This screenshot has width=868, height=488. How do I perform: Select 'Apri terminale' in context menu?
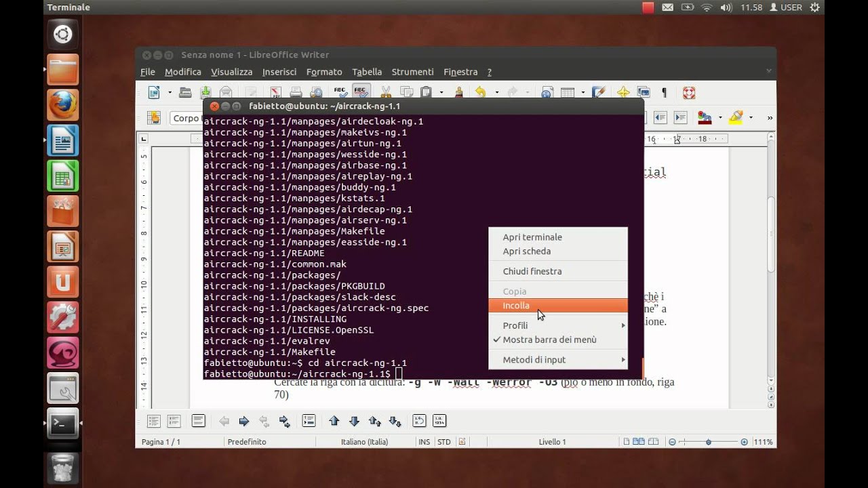pyautogui.click(x=557, y=237)
